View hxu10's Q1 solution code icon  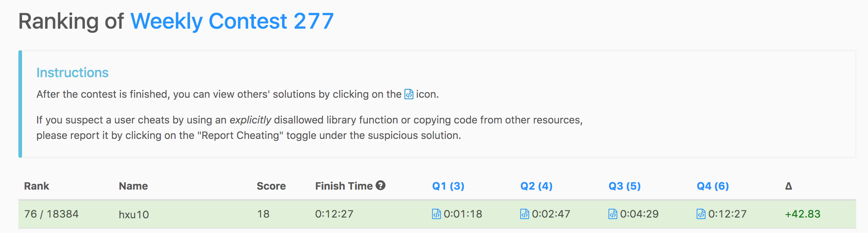pyautogui.click(x=436, y=214)
